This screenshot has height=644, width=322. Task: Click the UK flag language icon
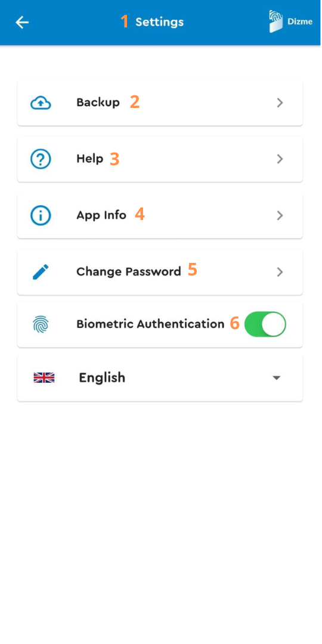[x=44, y=378]
